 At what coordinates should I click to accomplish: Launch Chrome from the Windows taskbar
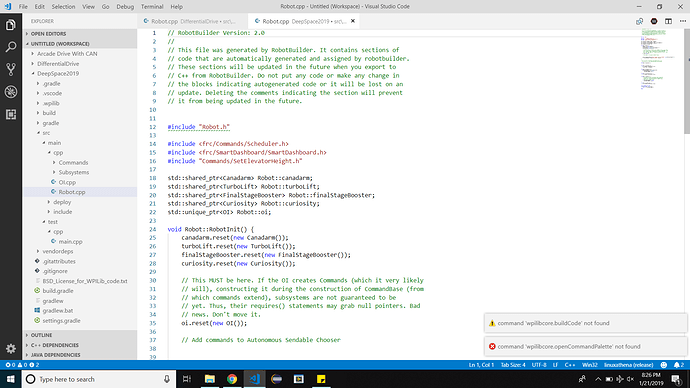(x=232, y=379)
